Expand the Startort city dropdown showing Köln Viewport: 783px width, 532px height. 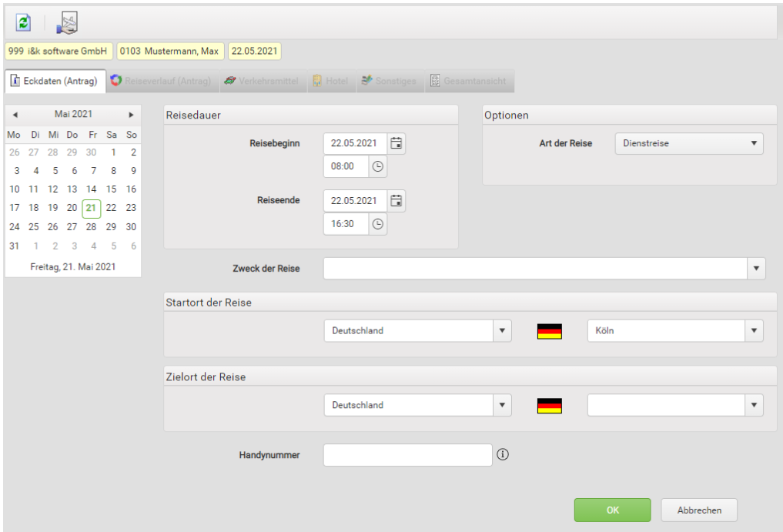click(x=753, y=331)
